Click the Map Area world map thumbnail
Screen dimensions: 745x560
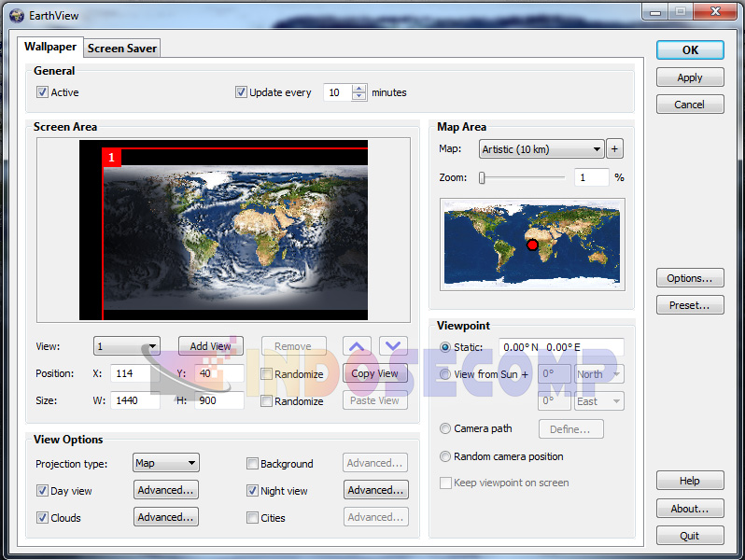coord(532,245)
